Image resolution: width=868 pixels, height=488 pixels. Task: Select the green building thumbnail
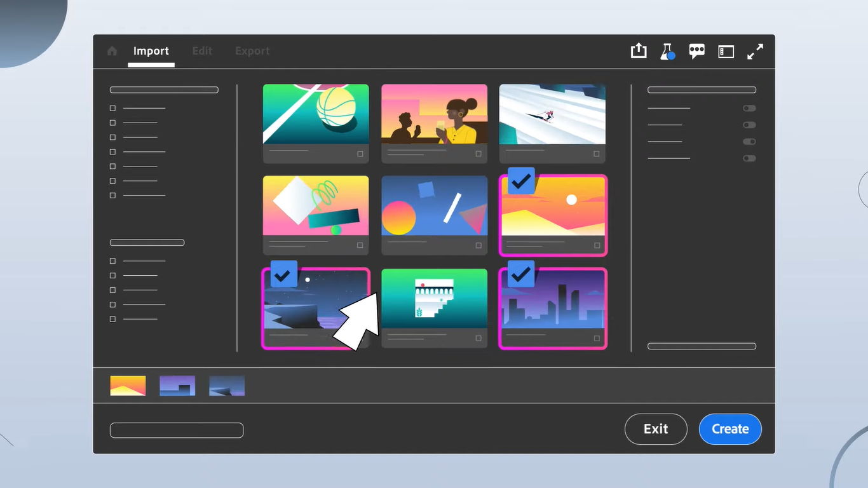(x=434, y=299)
